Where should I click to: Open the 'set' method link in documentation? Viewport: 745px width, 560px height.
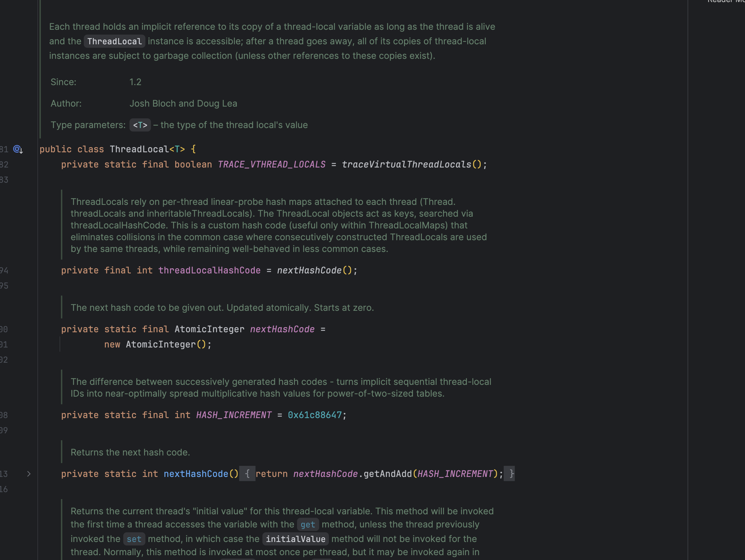pos(134,539)
